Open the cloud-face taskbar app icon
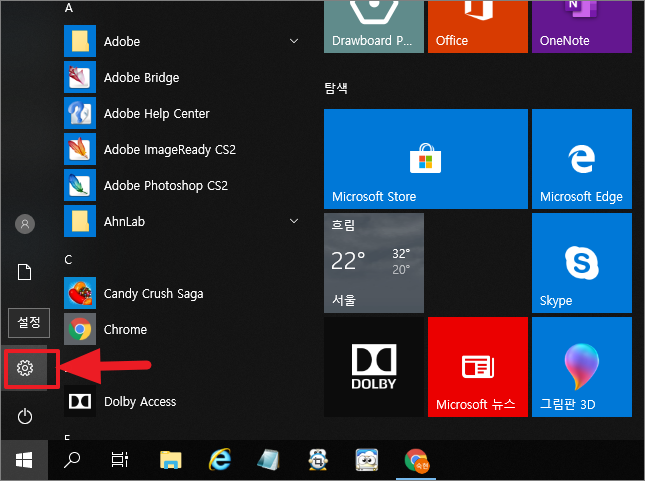The image size is (645, 481). [x=367, y=460]
